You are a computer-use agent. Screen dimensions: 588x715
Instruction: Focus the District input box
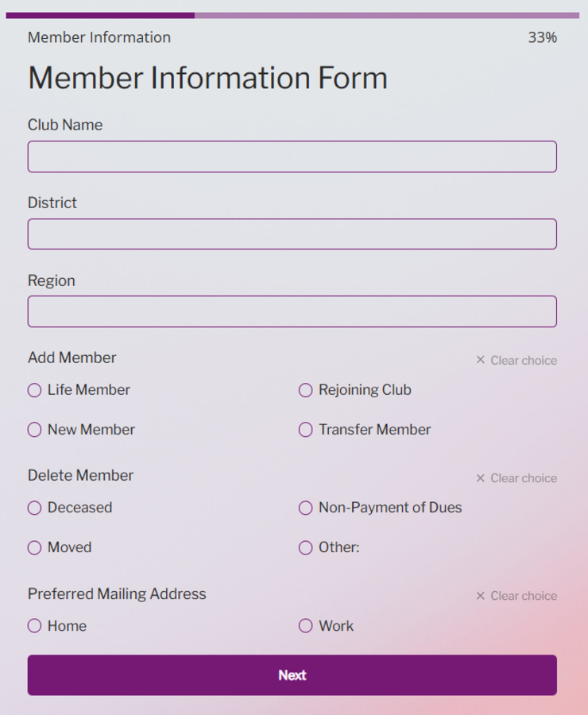[292, 234]
